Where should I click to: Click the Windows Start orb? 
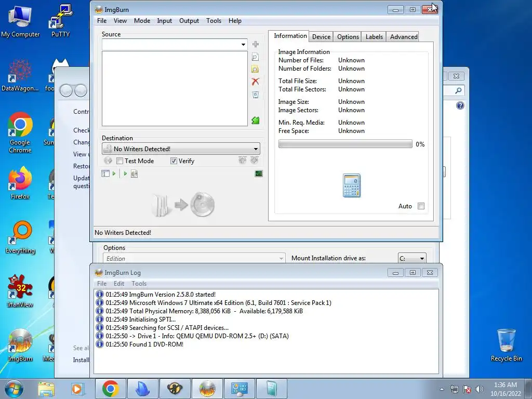tap(14, 389)
